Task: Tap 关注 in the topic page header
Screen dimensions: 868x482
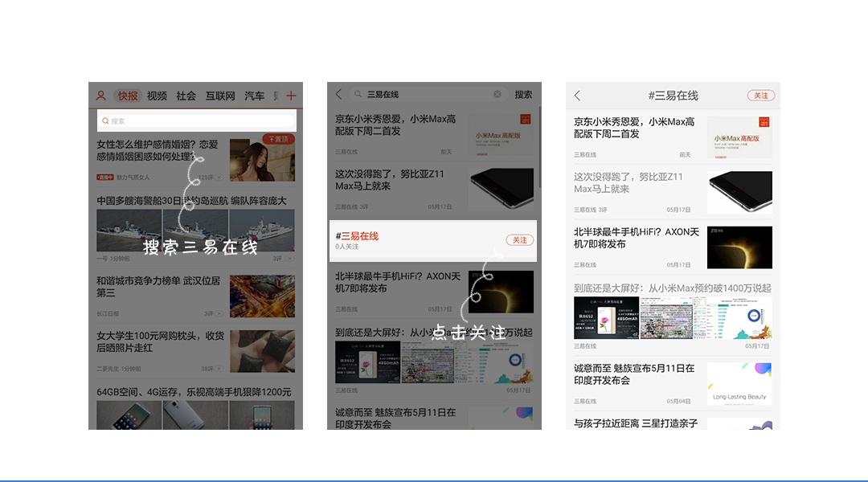Action: pyautogui.click(x=760, y=96)
